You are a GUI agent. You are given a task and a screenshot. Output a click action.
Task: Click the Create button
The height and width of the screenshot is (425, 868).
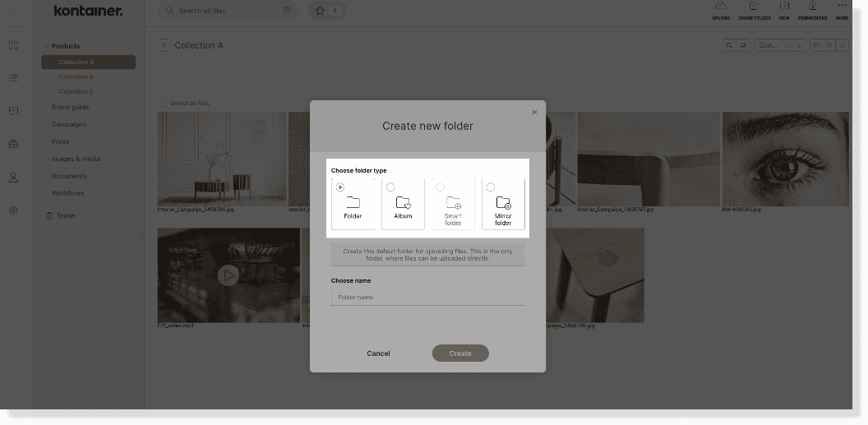click(460, 353)
